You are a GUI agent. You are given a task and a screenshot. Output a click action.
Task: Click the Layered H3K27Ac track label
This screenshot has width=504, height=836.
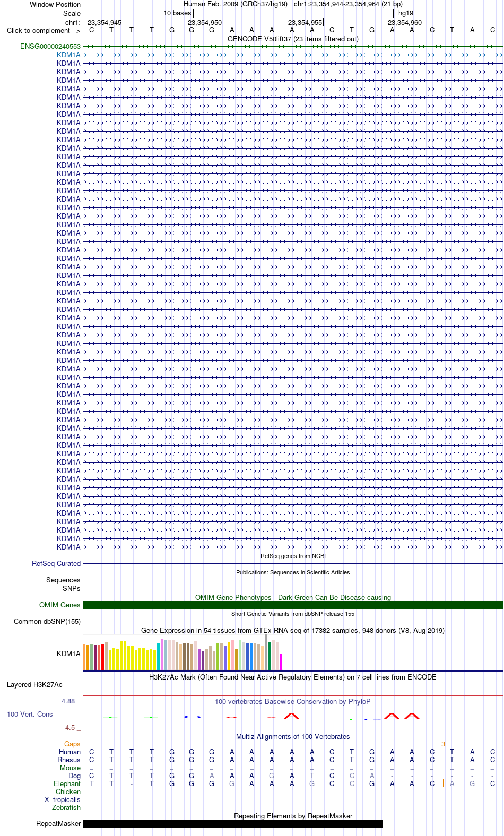pyautogui.click(x=34, y=684)
